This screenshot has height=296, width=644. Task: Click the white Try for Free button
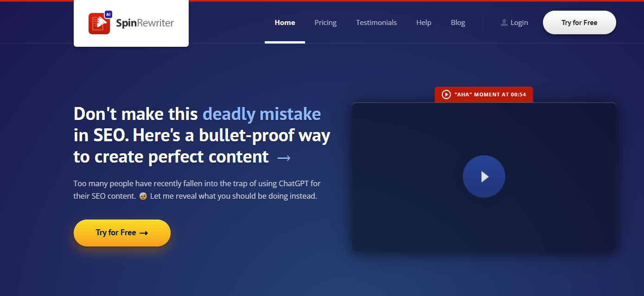579,22
